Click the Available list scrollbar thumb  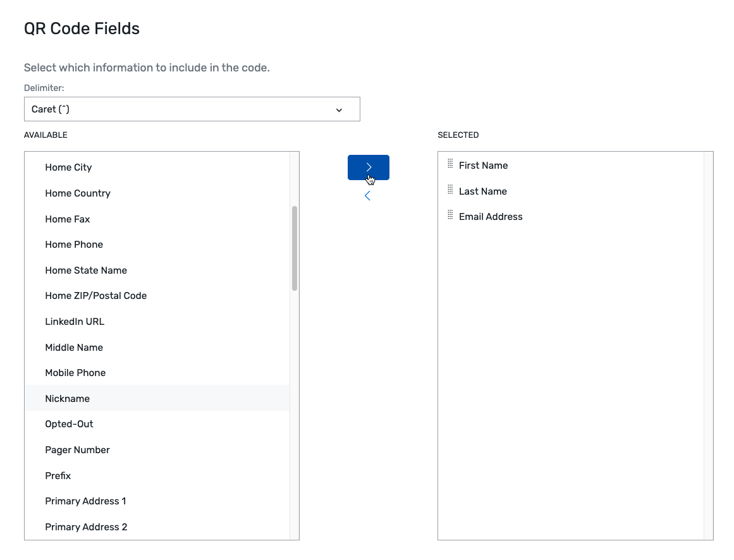(295, 248)
